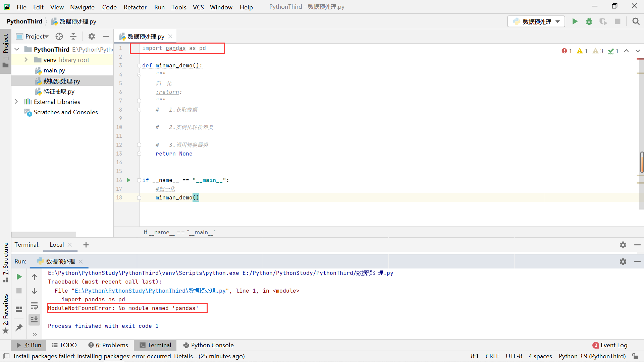Run the script with coverage
Image resolution: width=644 pixels, height=362 pixels.
(603, 21)
